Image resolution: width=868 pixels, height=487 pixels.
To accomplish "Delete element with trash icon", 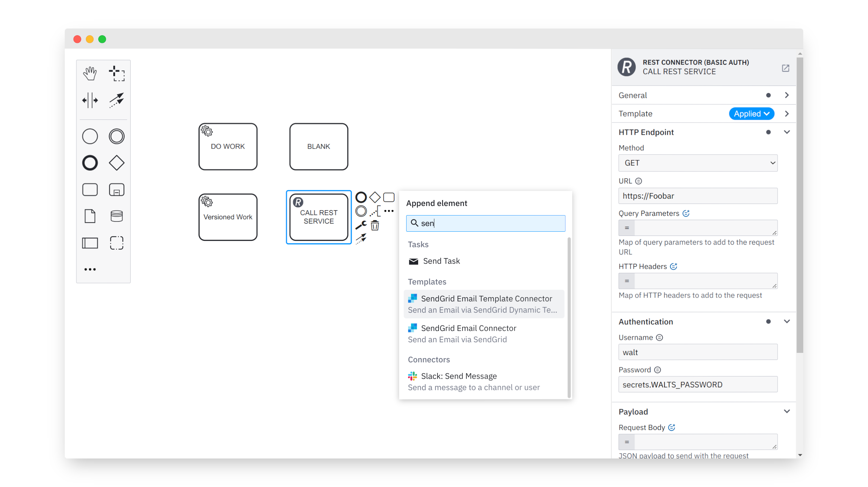I will (x=375, y=225).
